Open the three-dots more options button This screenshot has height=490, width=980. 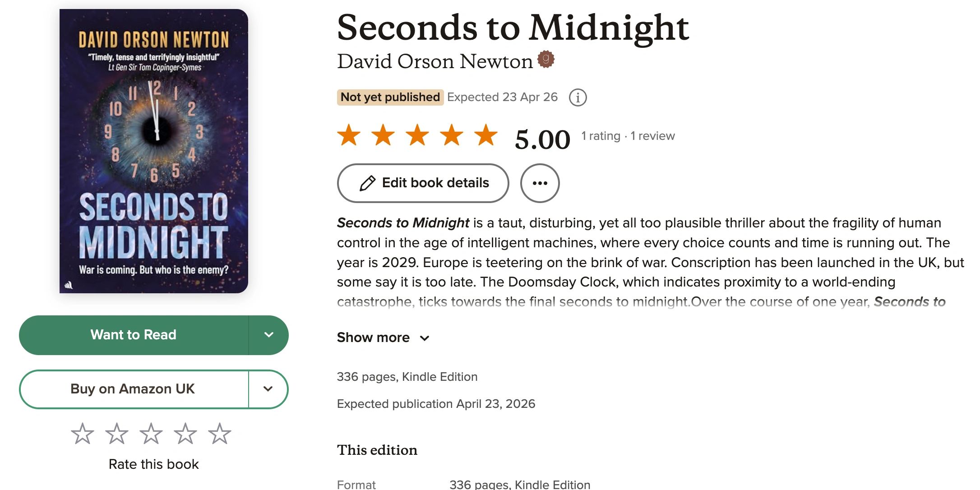click(540, 183)
